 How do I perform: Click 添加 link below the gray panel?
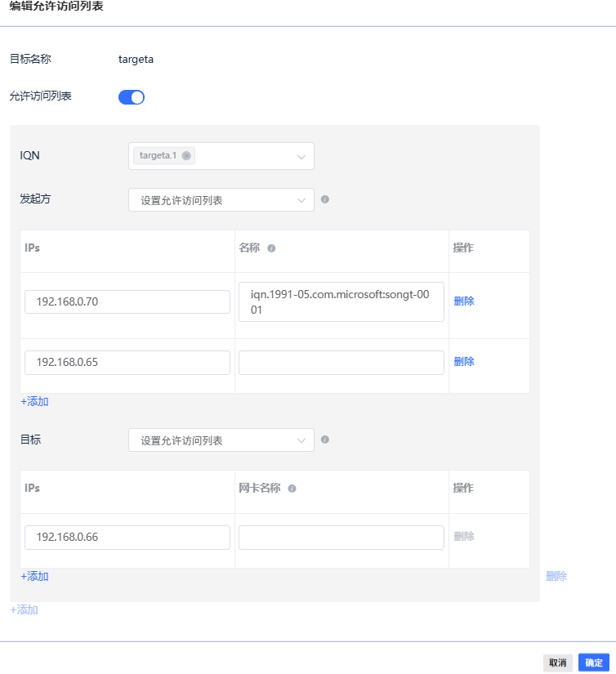[24, 609]
